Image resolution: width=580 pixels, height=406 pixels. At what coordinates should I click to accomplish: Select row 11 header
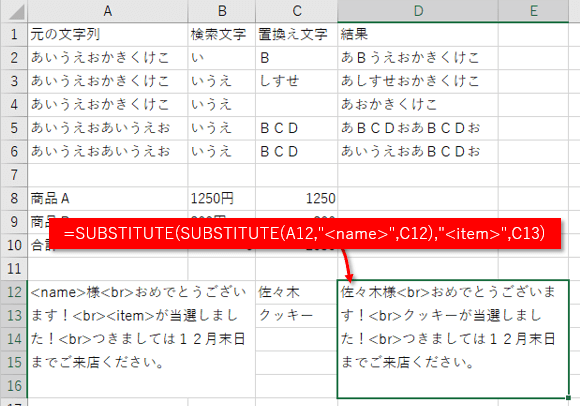(x=14, y=268)
